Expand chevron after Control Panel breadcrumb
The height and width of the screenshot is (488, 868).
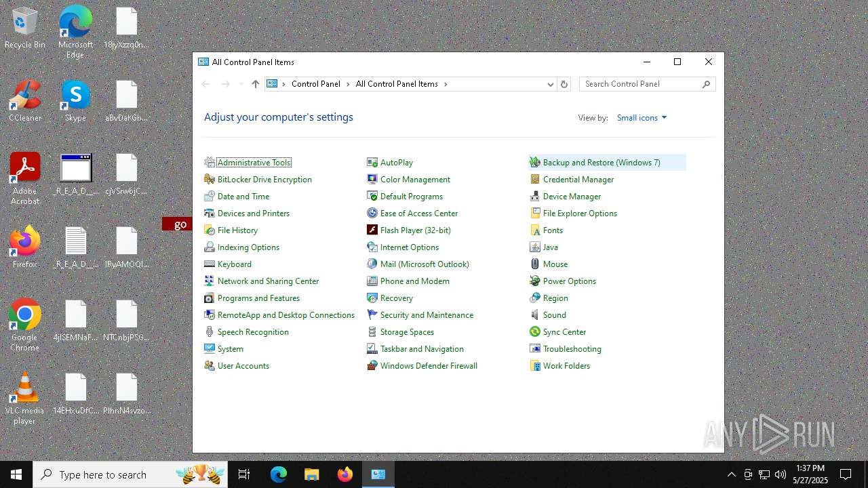(x=348, y=84)
